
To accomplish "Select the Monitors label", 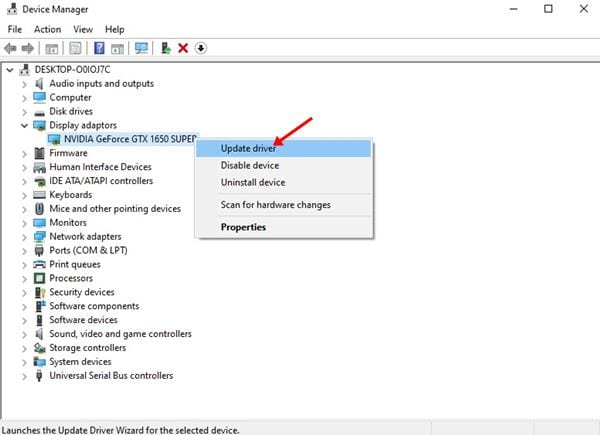I will (68, 222).
